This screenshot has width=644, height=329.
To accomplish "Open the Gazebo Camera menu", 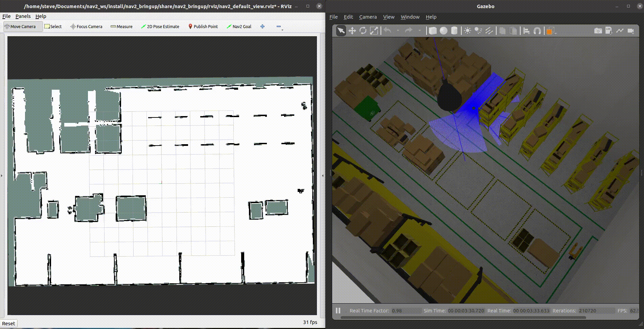I will click(x=368, y=17).
